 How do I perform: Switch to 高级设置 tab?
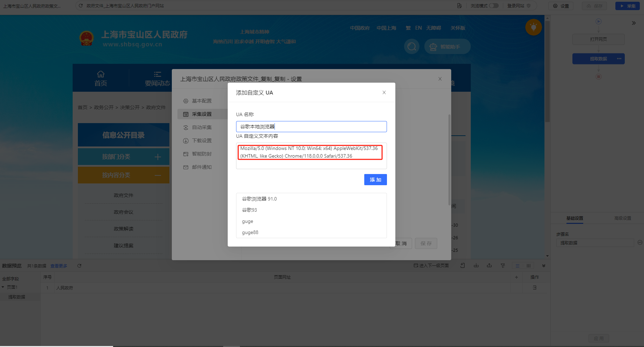(x=623, y=218)
